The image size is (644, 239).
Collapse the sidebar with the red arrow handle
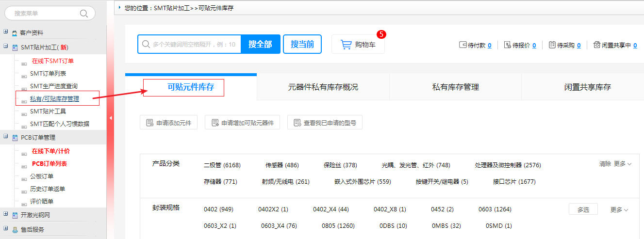point(110,118)
